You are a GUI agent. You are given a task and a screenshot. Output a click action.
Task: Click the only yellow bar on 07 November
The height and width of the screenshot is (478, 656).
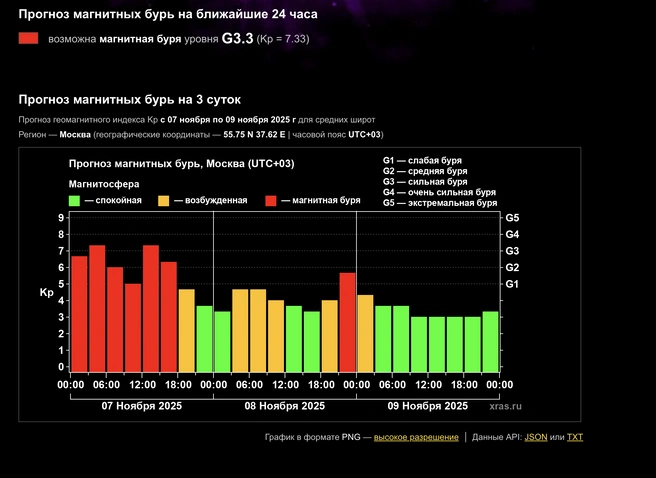click(186, 330)
